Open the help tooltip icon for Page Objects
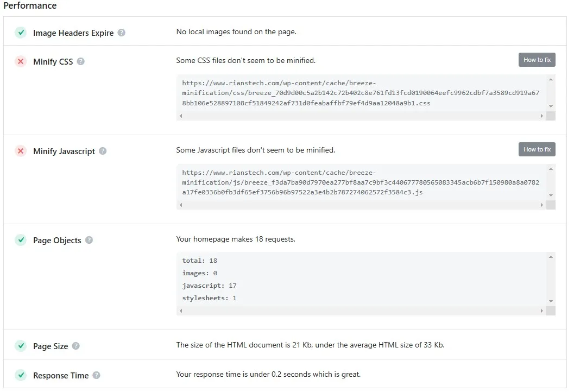Image resolution: width=574 pixels, height=392 pixels. 88,240
